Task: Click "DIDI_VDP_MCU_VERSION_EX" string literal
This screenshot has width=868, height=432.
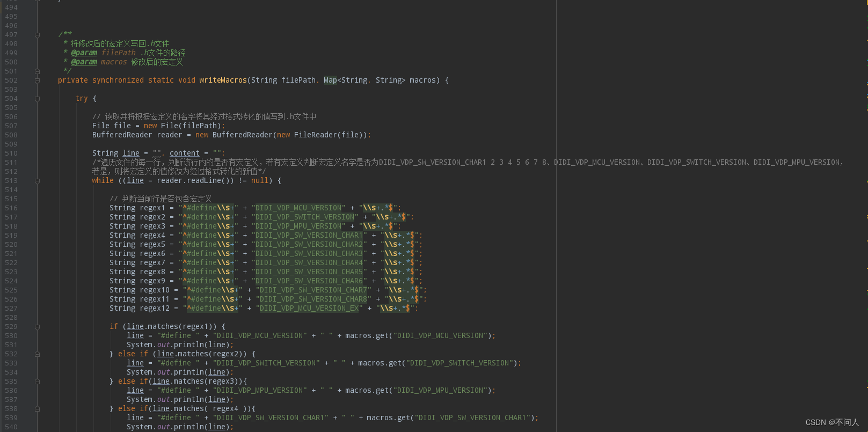Action: pos(309,308)
